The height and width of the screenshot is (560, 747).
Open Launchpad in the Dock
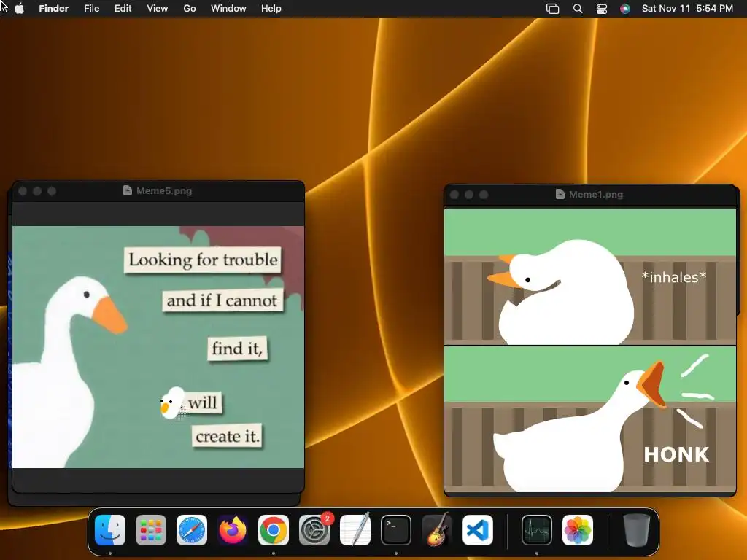[151, 530]
